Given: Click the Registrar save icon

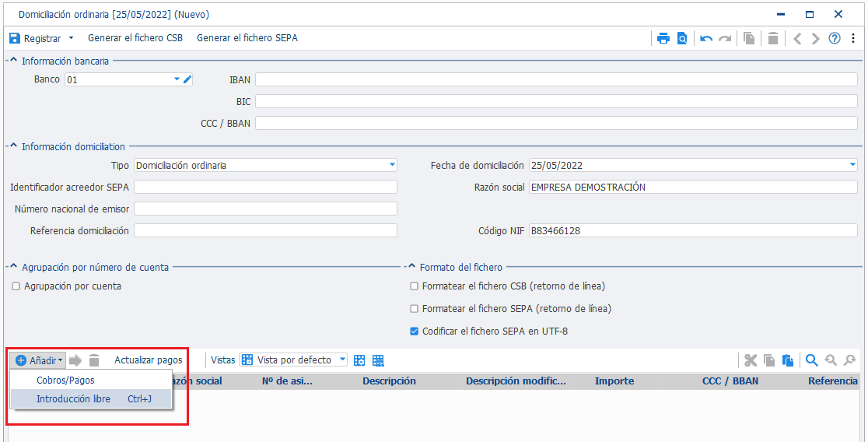Looking at the screenshot, I should tap(15, 38).
